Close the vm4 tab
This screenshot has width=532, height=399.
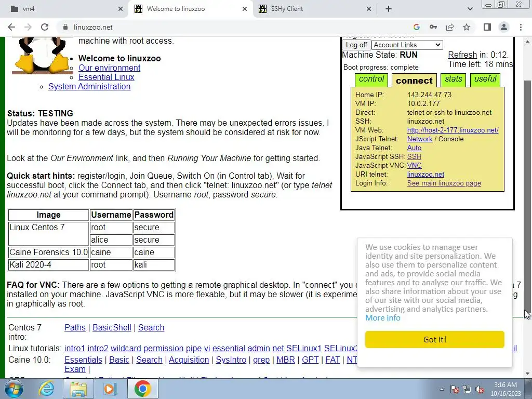pyautogui.click(x=121, y=9)
